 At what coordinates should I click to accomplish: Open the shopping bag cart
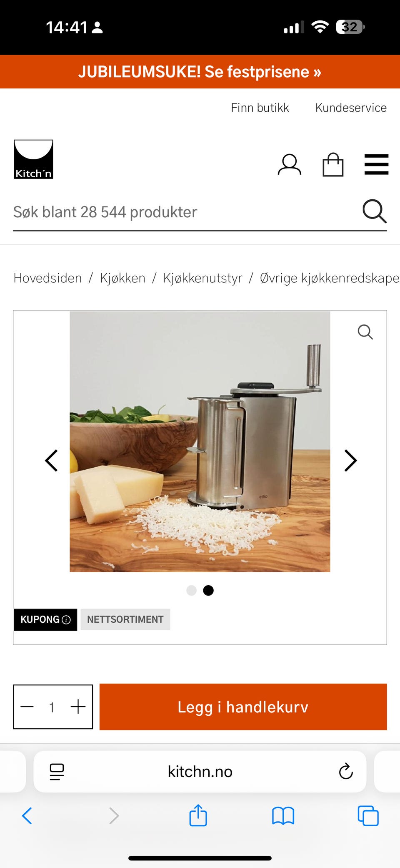[x=333, y=165]
